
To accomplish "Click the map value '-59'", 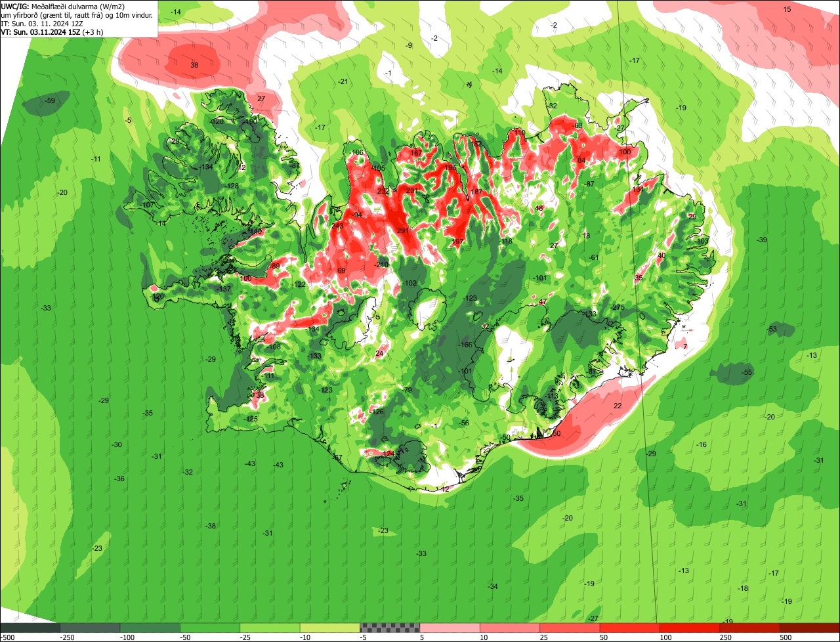I will pos(49,100).
